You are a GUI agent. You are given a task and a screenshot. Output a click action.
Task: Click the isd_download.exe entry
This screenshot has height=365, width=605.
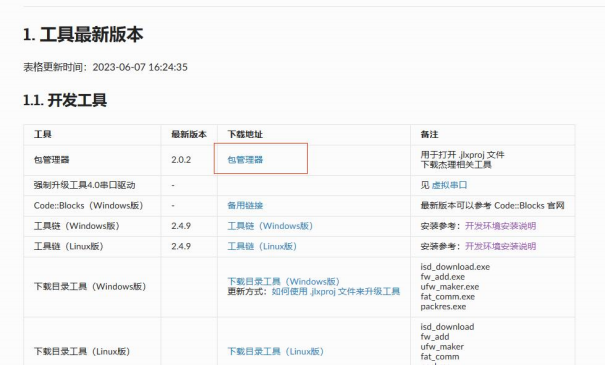click(455, 267)
